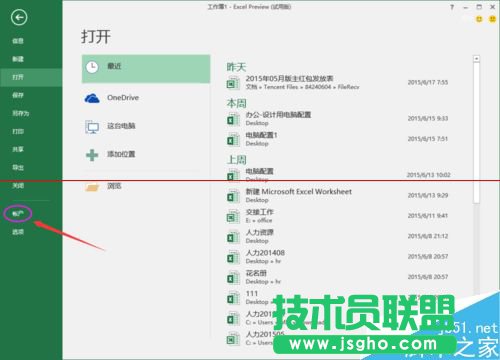Open the 帐户 account page
Viewport: 500px width, 360px height.
click(x=18, y=214)
